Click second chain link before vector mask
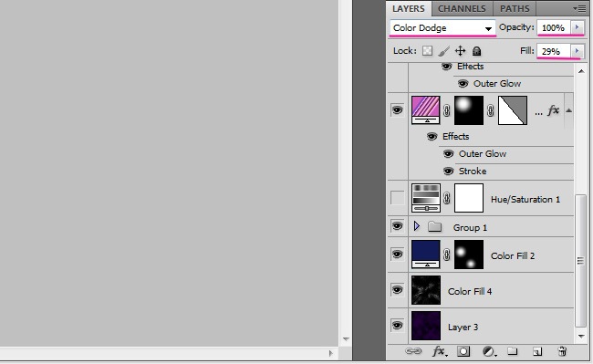The width and height of the screenshot is (593, 364). coord(491,110)
